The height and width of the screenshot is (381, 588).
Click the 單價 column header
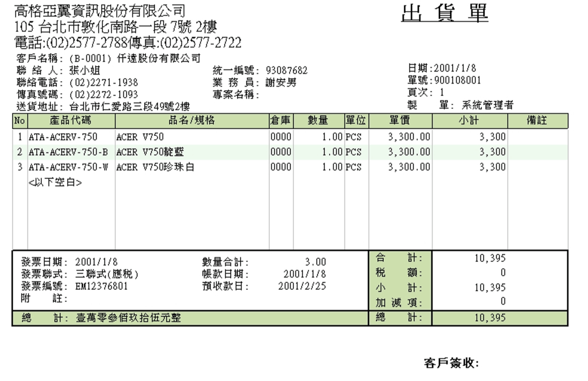click(x=400, y=121)
